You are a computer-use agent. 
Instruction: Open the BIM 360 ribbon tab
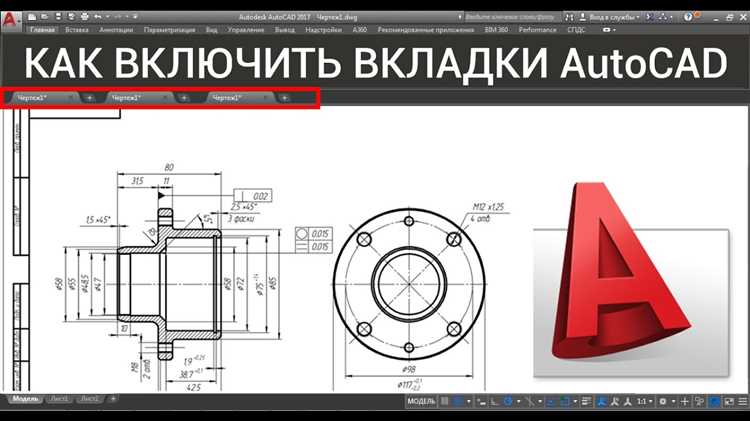click(496, 30)
